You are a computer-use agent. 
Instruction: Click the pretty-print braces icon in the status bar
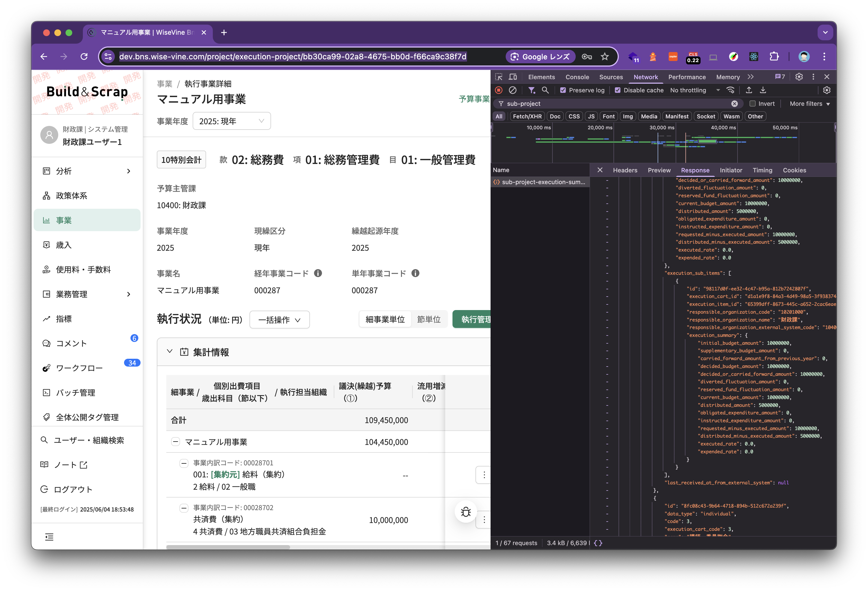point(598,543)
